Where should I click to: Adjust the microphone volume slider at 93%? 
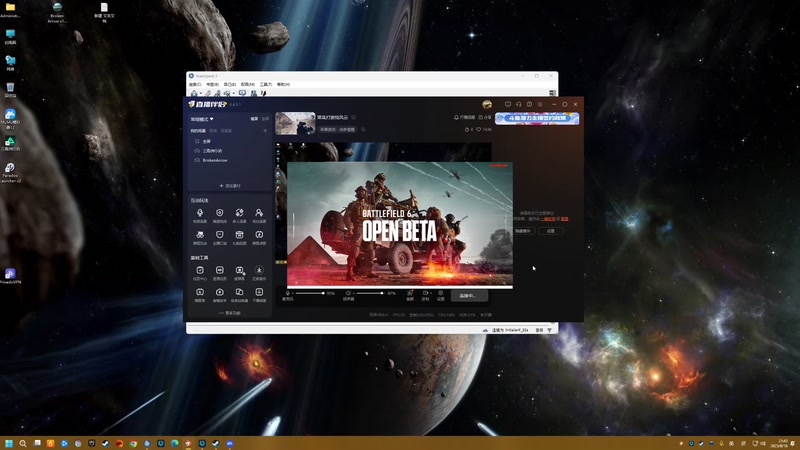click(x=309, y=293)
